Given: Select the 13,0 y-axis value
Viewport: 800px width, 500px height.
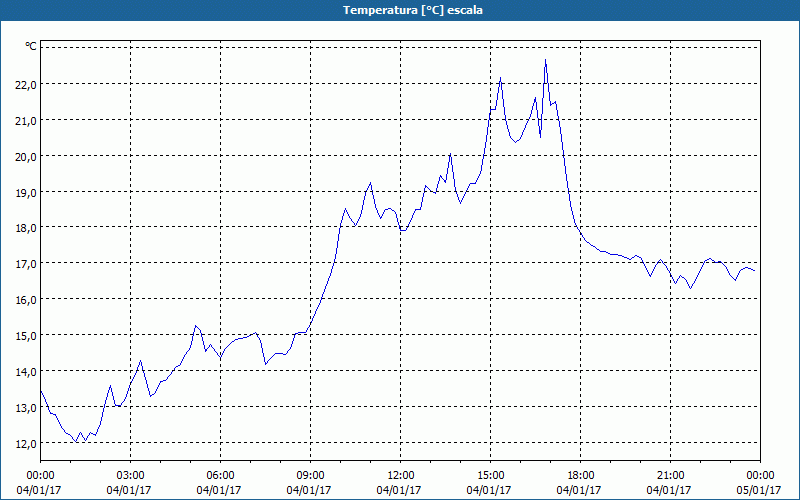Looking at the screenshot, I should 26,408.
